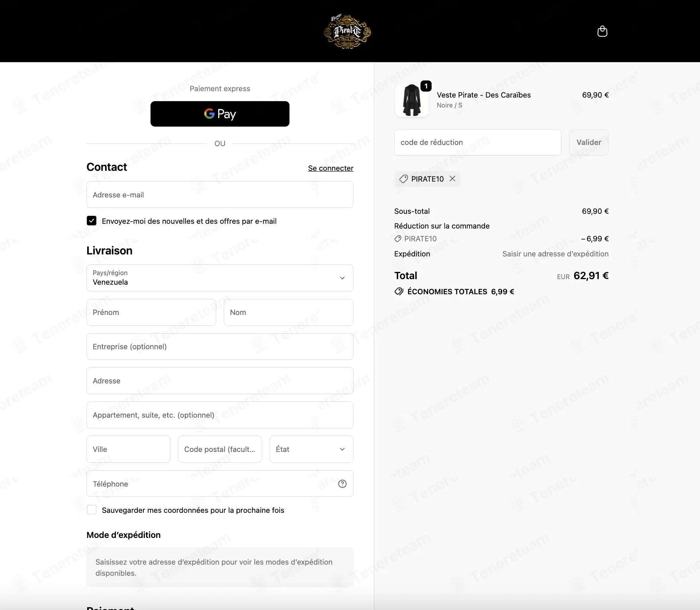Image resolution: width=700 pixels, height=610 pixels.
Task: Click the Veste Pirate product thumbnail
Action: click(x=412, y=100)
